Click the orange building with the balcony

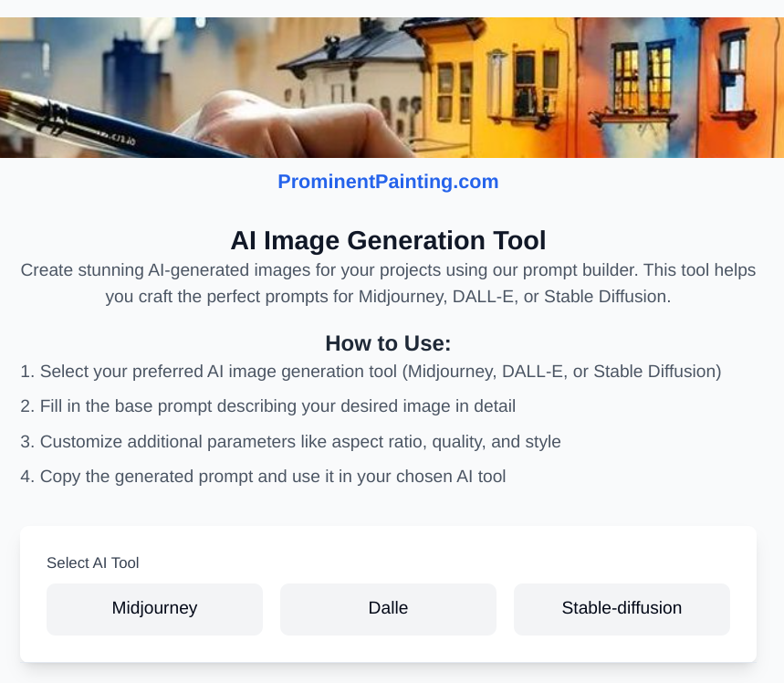click(x=639, y=82)
